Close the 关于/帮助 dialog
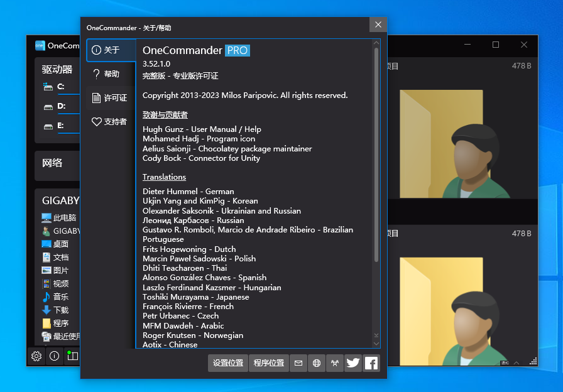The image size is (563, 392). pyautogui.click(x=378, y=25)
